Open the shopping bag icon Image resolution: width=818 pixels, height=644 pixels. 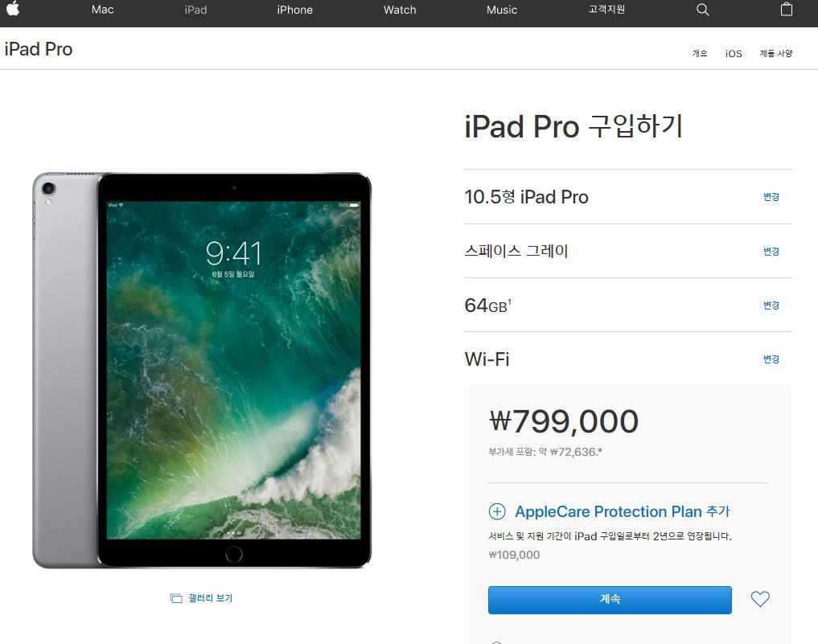(786, 10)
